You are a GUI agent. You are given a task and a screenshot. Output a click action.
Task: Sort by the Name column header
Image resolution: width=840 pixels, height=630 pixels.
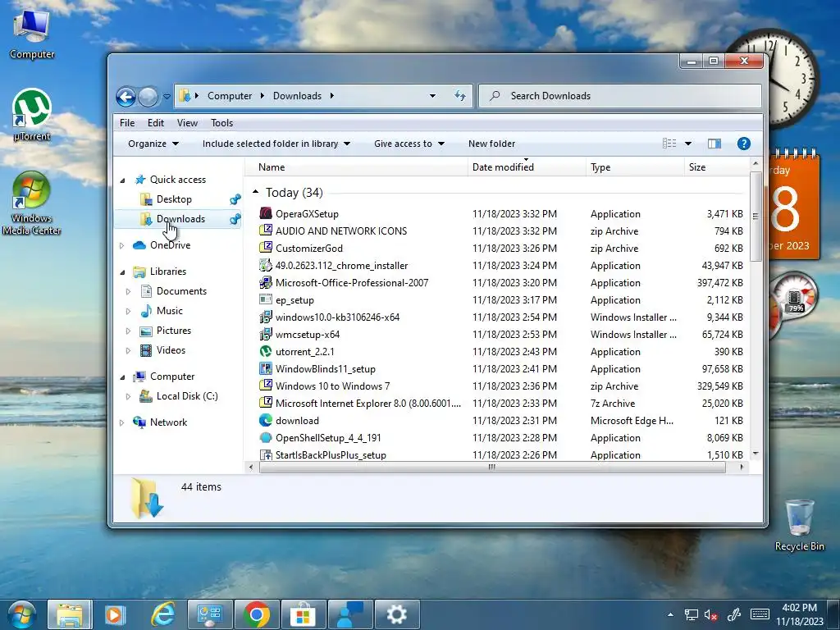(x=356, y=167)
